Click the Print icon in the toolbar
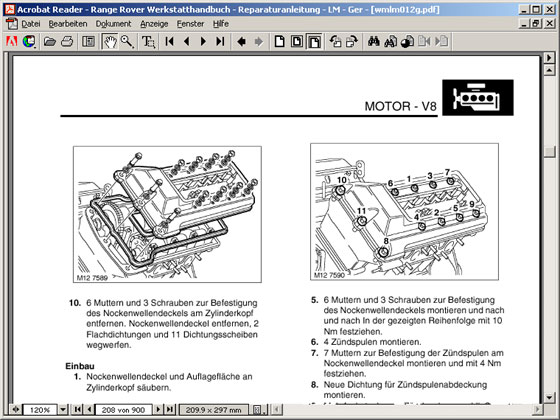The image size is (560, 420). [x=67, y=42]
